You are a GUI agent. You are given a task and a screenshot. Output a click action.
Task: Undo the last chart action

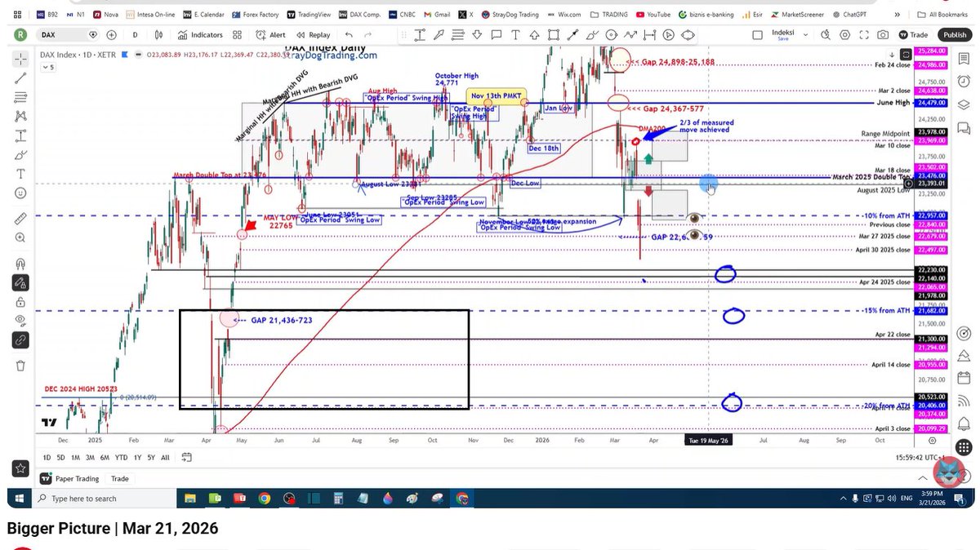coord(350,35)
